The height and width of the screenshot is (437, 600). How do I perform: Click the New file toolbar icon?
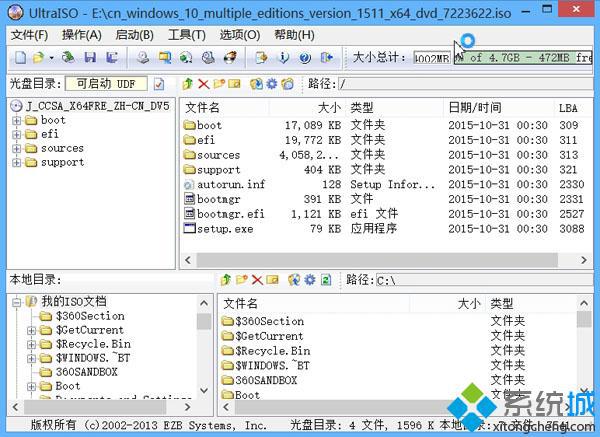[x=21, y=58]
